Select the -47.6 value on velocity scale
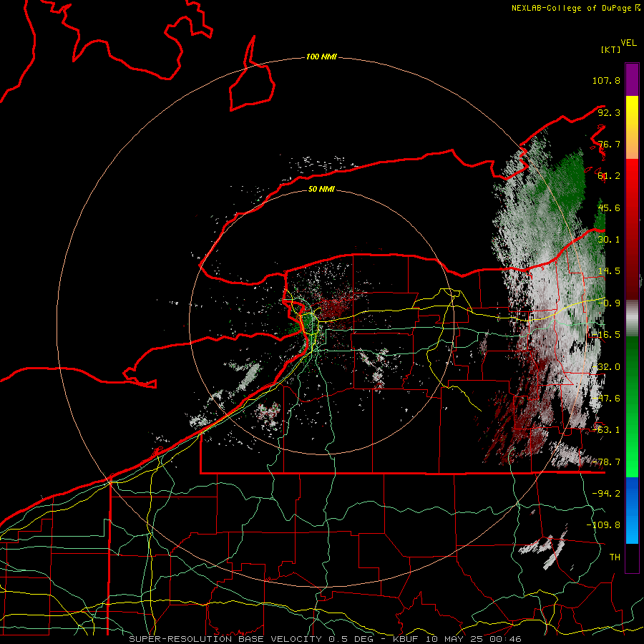Viewport: 644px width, 644px height. click(x=606, y=399)
